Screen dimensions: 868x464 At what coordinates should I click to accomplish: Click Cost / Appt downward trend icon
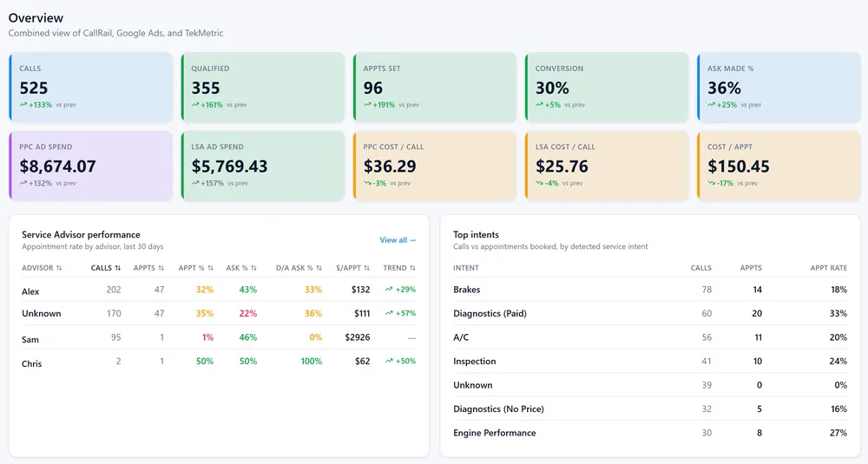pyautogui.click(x=712, y=183)
